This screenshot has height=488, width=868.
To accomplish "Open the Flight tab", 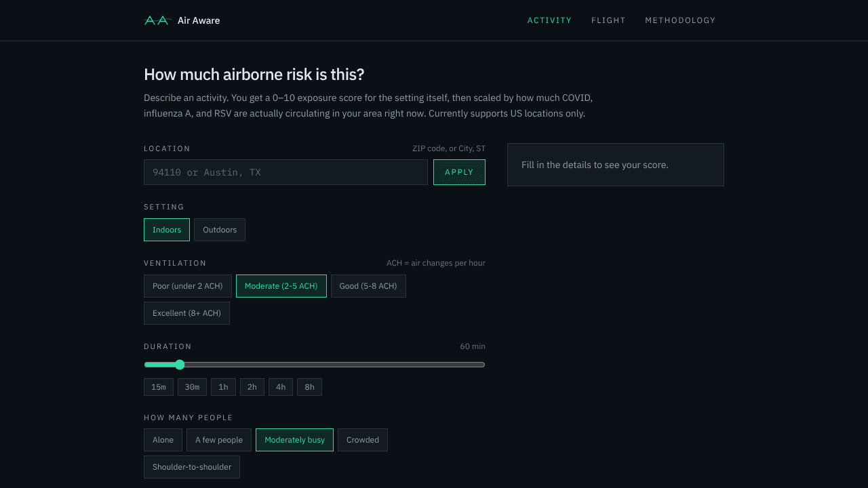I will click(x=608, y=20).
